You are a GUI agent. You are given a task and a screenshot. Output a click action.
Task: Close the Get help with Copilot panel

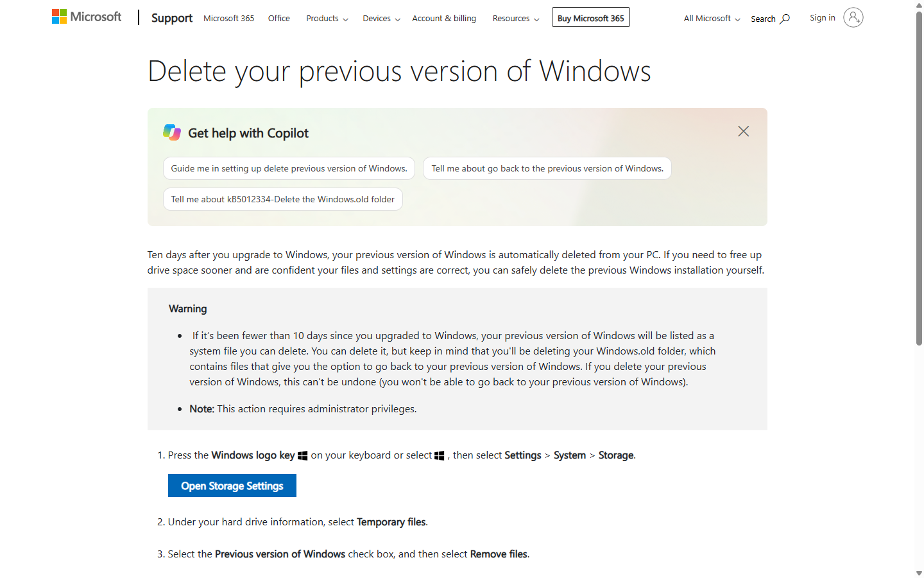(x=743, y=131)
